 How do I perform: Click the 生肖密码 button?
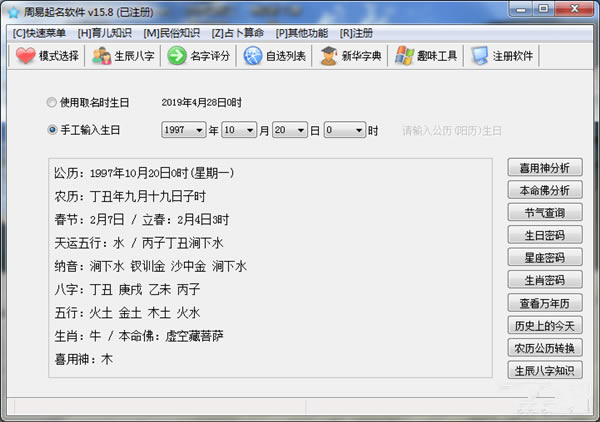coord(545,280)
